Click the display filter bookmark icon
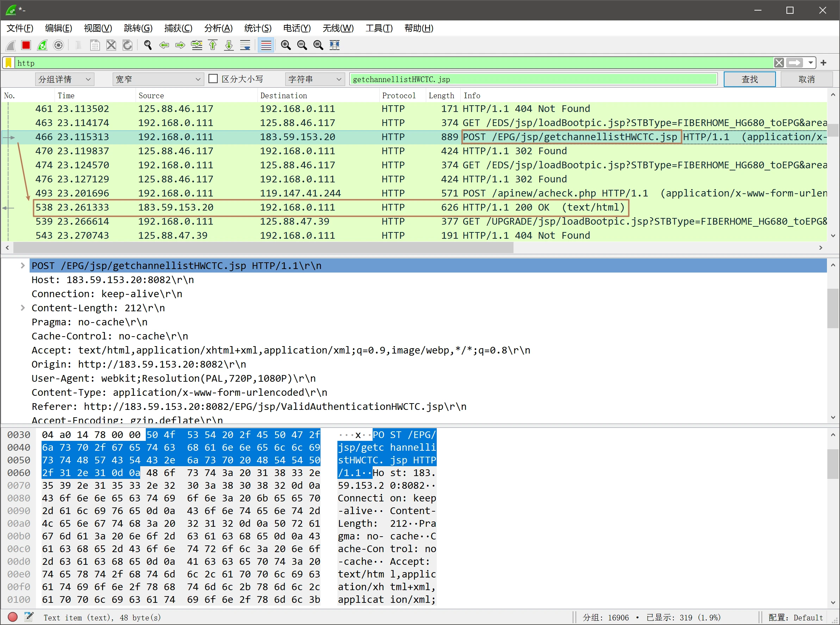 tap(9, 63)
